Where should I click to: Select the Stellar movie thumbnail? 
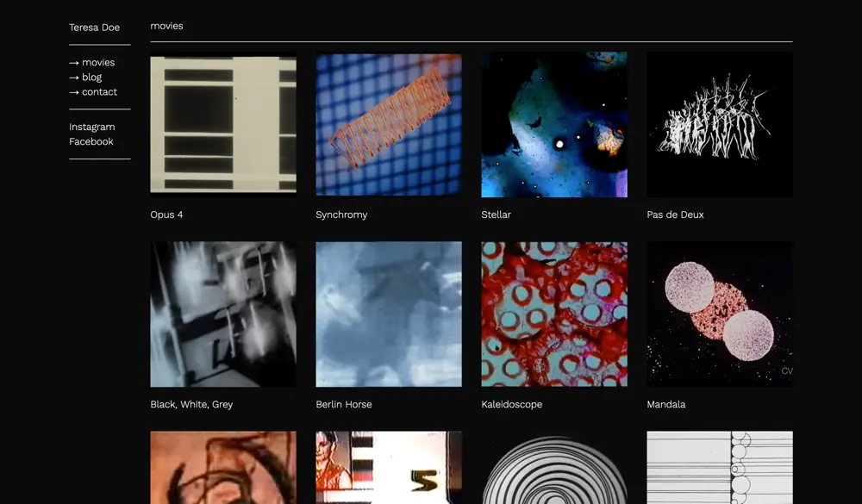click(x=554, y=125)
